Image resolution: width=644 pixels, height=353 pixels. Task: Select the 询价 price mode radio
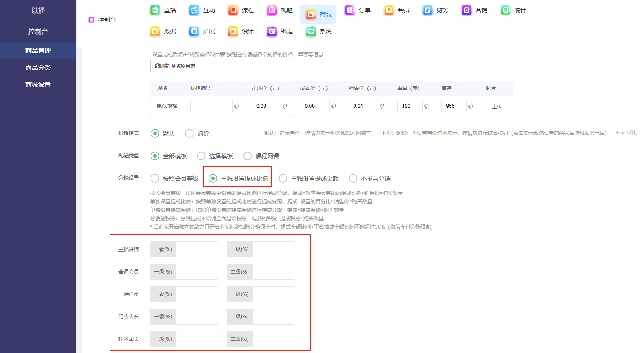point(189,134)
